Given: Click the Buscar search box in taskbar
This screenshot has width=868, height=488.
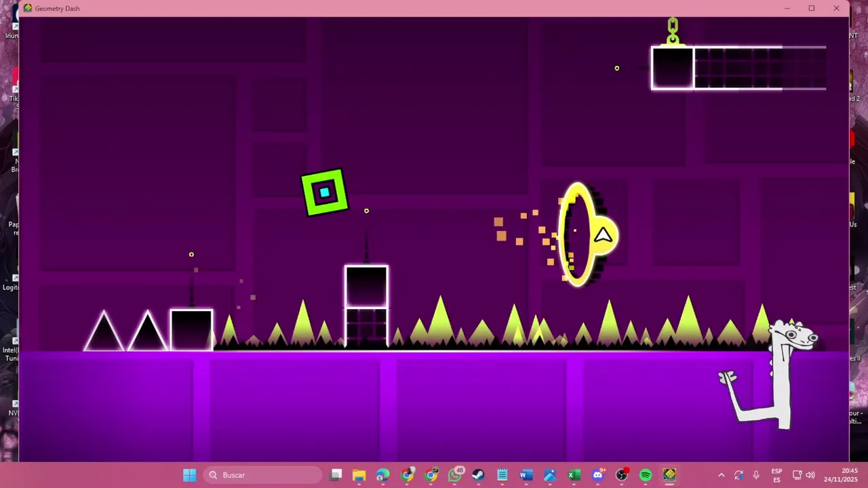Looking at the screenshot, I should pos(263,475).
